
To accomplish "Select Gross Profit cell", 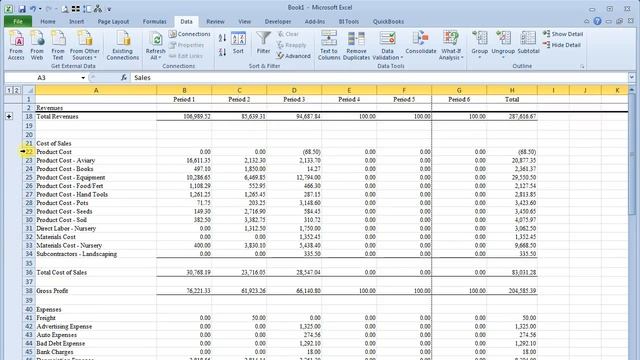I will (x=96, y=291).
